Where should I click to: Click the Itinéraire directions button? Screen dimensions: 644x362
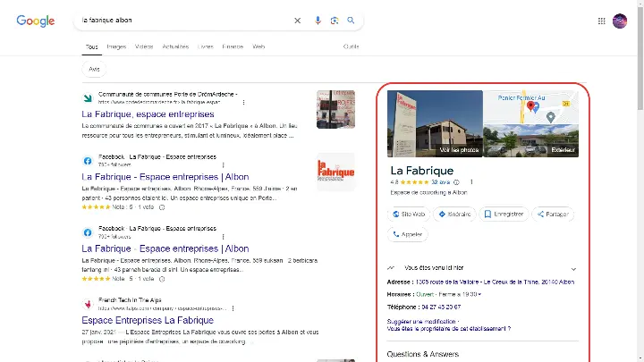tap(454, 215)
